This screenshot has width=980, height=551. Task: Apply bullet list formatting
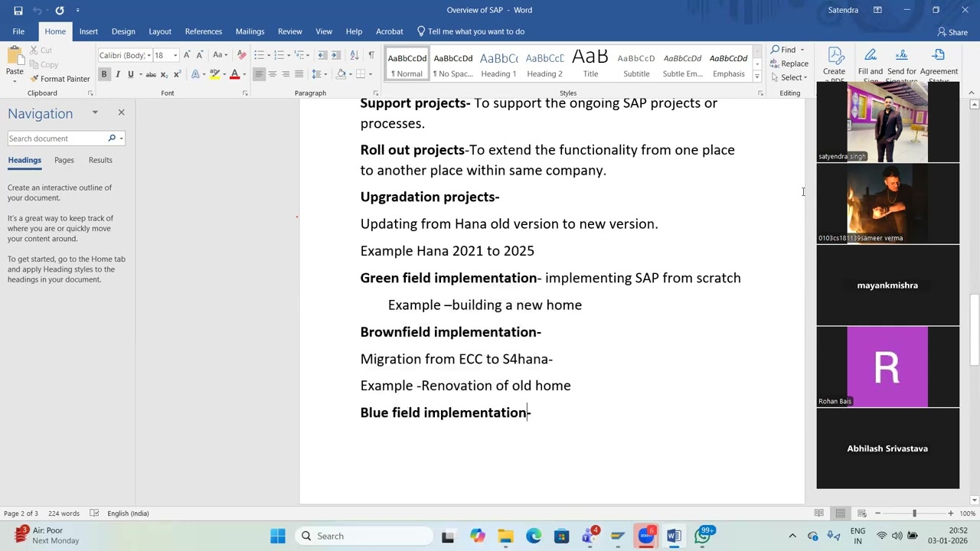click(x=259, y=55)
